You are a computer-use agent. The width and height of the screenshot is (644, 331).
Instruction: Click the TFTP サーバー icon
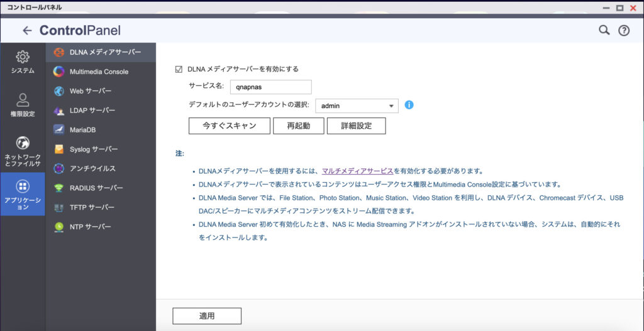tap(59, 207)
